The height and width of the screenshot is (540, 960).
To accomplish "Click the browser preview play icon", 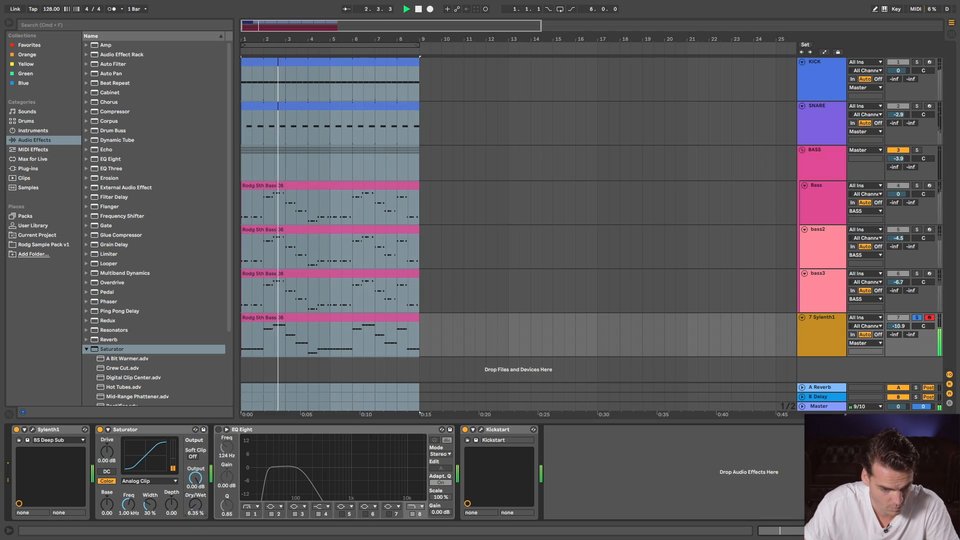I will pyautogui.click(x=23, y=412).
